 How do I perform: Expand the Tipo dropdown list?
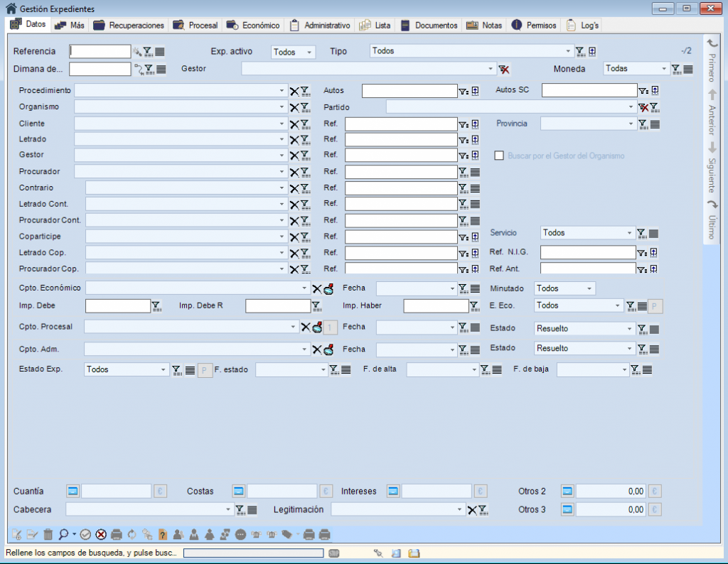pyautogui.click(x=568, y=51)
